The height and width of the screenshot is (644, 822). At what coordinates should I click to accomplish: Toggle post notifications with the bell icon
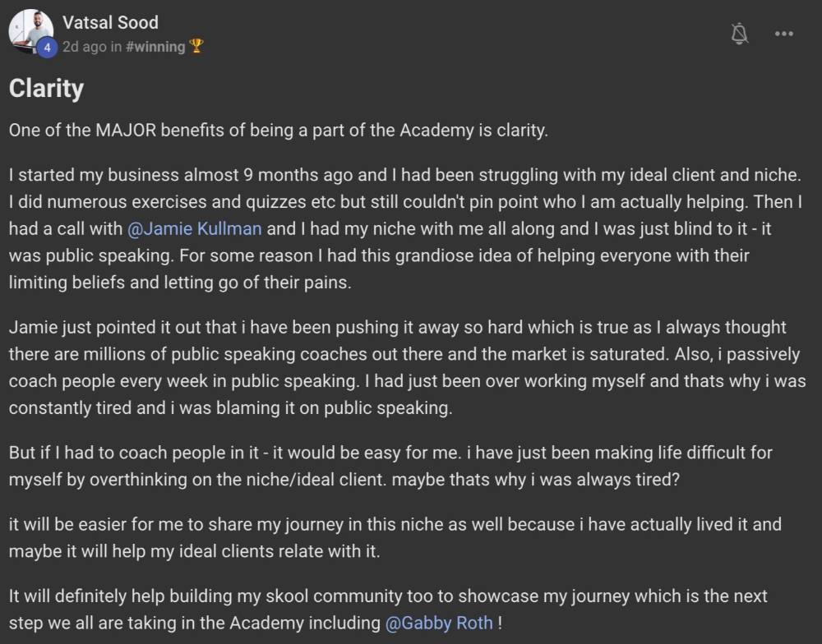(x=740, y=34)
